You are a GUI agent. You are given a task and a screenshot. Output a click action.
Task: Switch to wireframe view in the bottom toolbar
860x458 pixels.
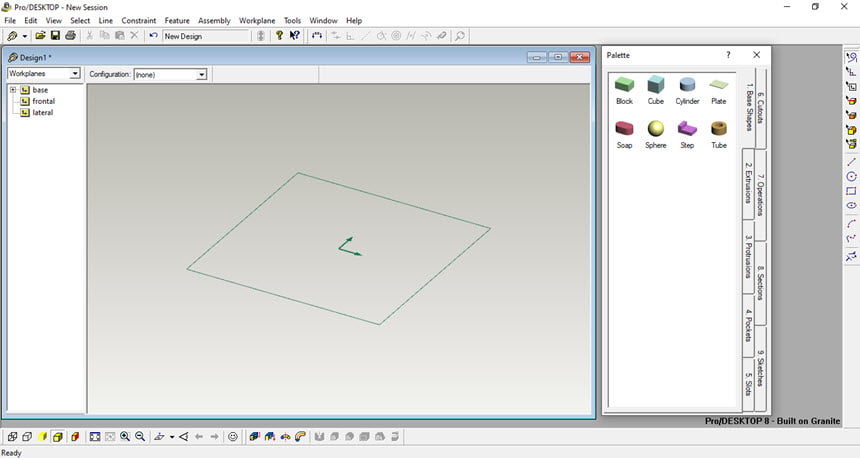tap(12, 437)
